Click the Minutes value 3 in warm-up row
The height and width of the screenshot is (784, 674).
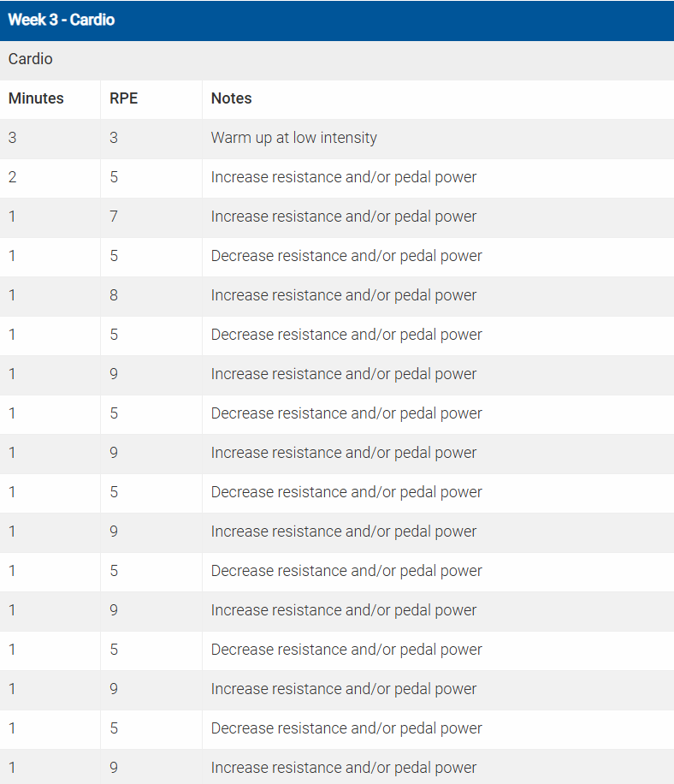pos(12,138)
